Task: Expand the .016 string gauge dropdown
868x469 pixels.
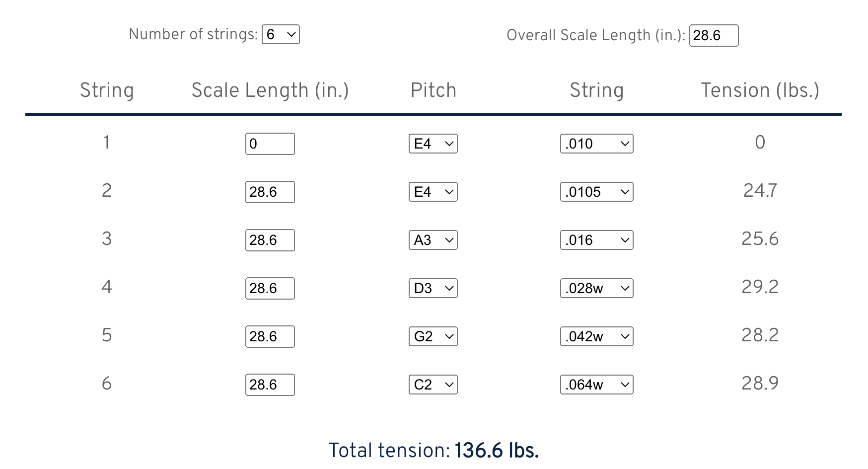Action: [596, 240]
